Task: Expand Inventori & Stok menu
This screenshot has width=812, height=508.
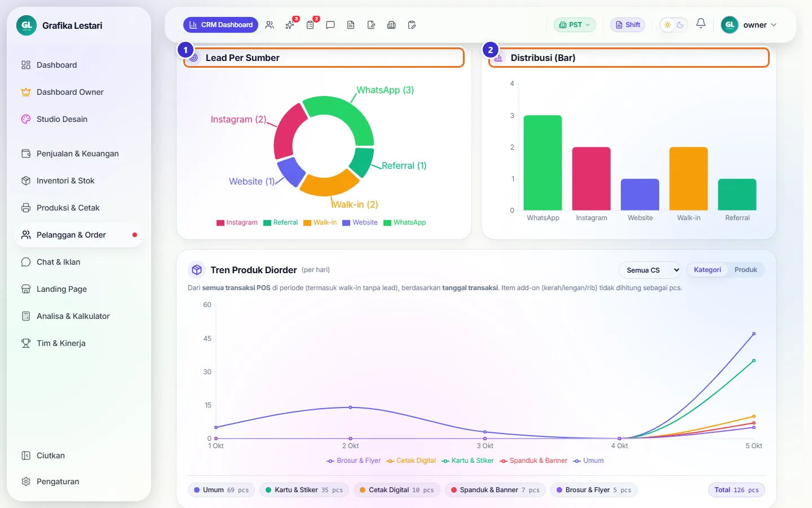Action: [79, 181]
